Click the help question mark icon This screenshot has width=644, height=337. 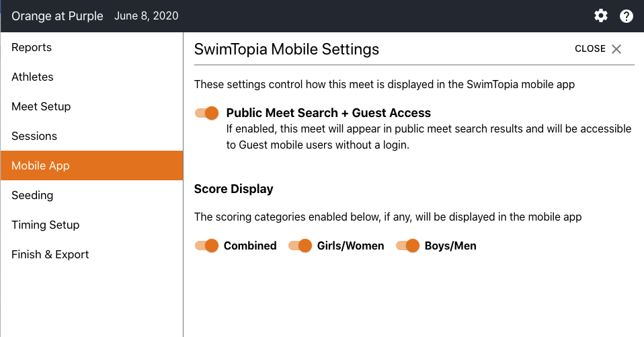click(627, 15)
